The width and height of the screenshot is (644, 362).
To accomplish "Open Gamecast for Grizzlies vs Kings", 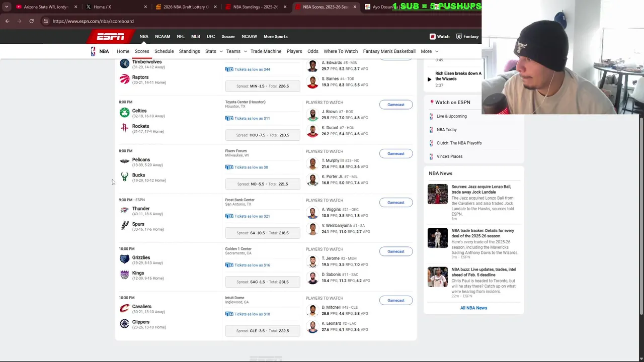I will (x=396, y=251).
